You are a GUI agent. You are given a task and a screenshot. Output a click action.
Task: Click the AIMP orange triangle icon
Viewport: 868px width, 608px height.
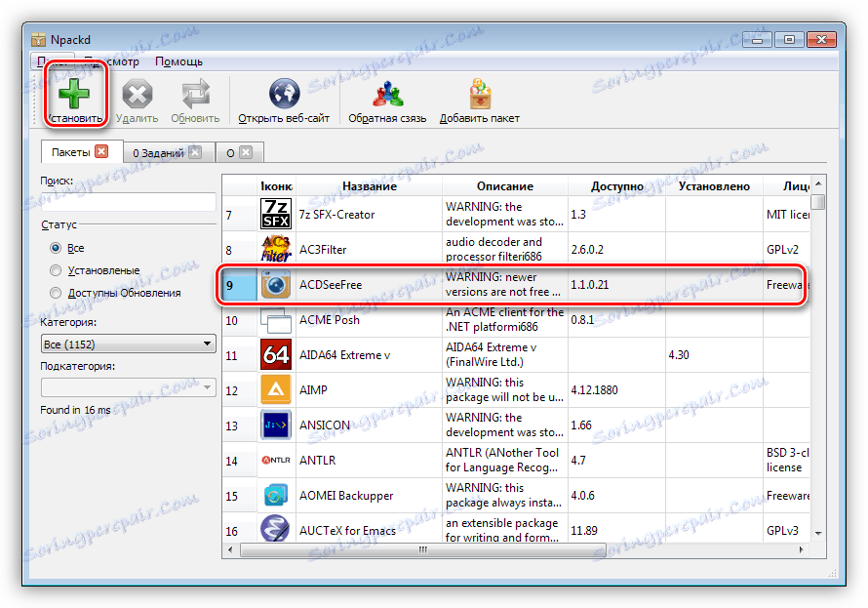[x=276, y=389]
